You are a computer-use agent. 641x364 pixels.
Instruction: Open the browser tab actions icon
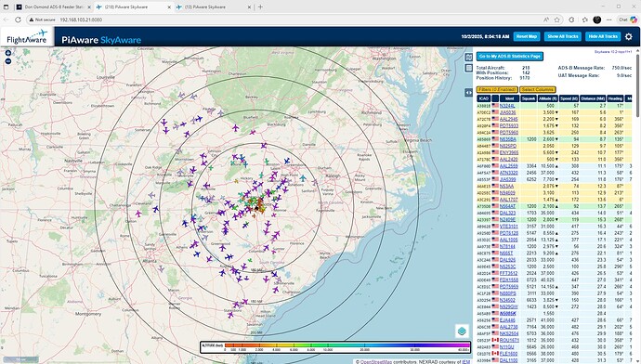point(6,6)
